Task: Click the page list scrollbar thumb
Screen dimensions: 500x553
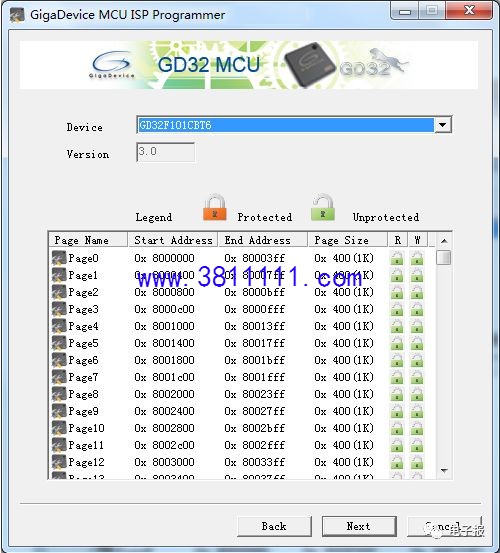Action: [x=444, y=257]
